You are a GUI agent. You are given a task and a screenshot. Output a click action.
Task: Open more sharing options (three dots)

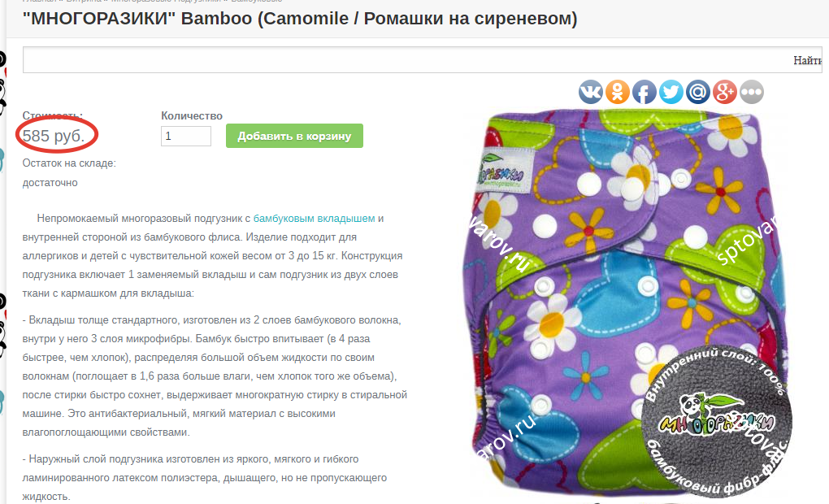(751, 92)
